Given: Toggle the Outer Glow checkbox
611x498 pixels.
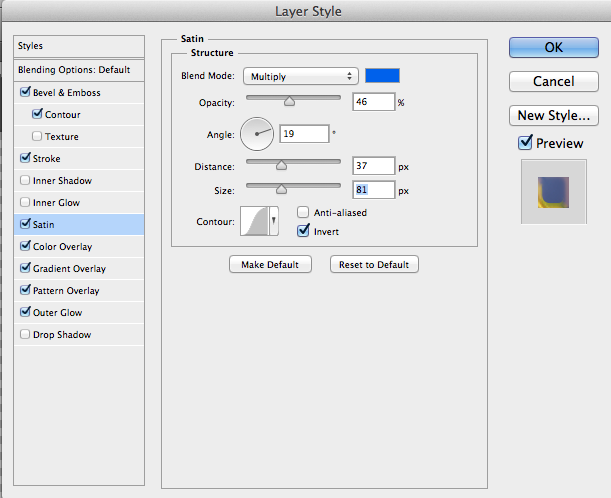Looking at the screenshot, I should click(25, 312).
